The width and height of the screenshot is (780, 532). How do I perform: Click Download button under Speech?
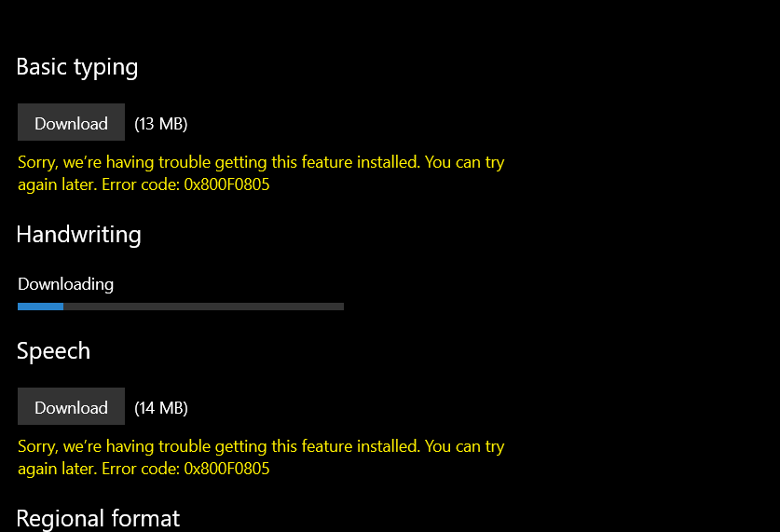pyautogui.click(x=71, y=407)
